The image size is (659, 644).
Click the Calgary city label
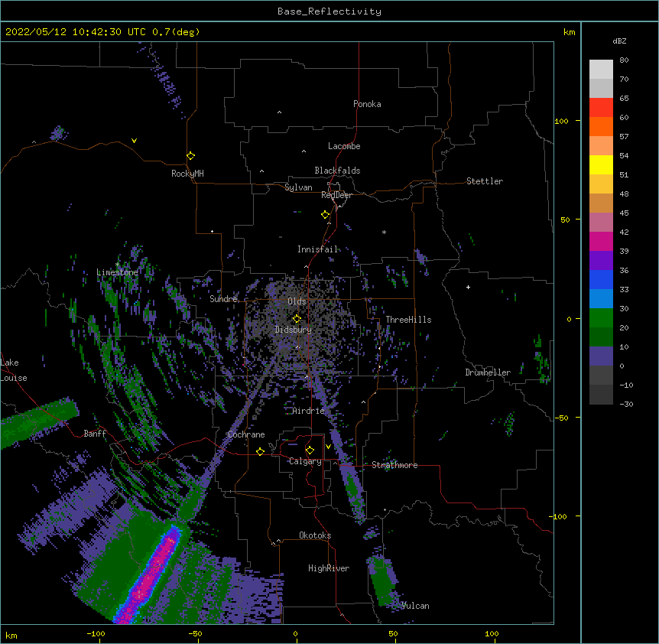(x=305, y=461)
